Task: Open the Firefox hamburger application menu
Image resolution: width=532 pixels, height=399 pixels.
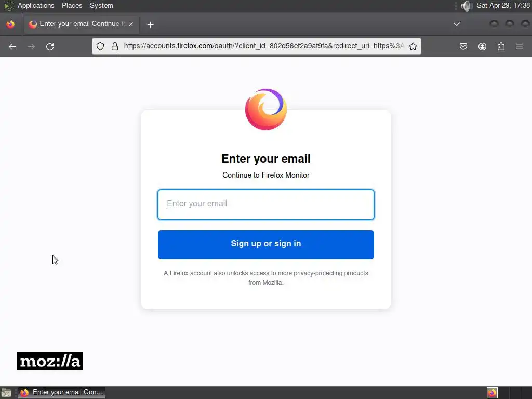Action: click(x=520, y=46)
